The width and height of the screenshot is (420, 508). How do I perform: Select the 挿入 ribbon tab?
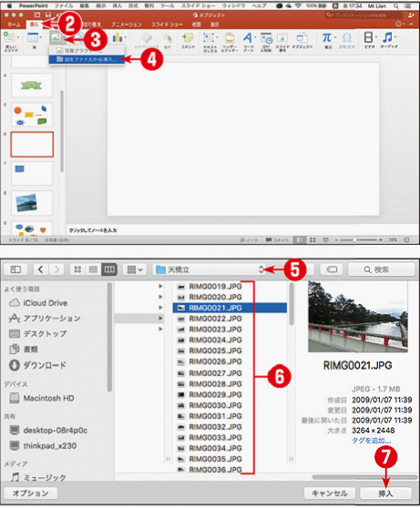point(35,25)
